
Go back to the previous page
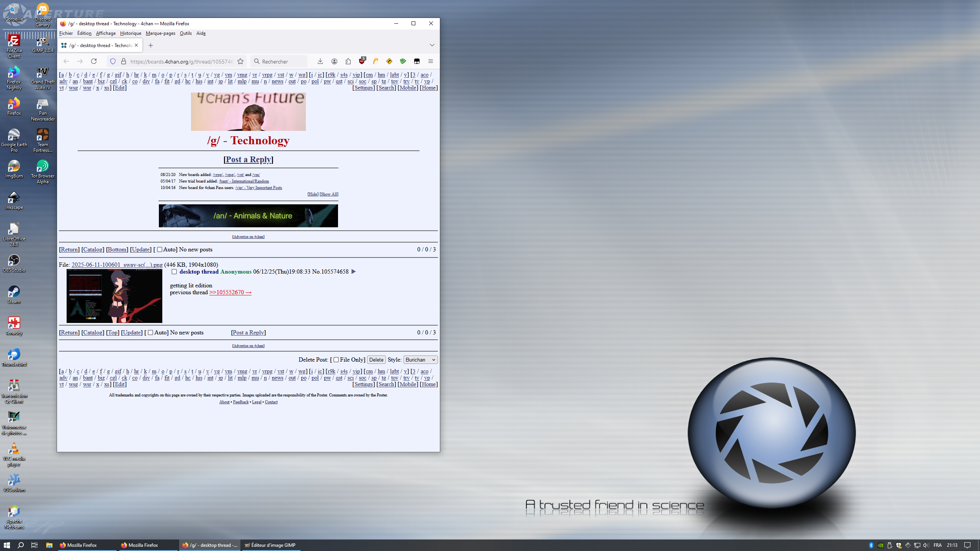tap(66, 61)
